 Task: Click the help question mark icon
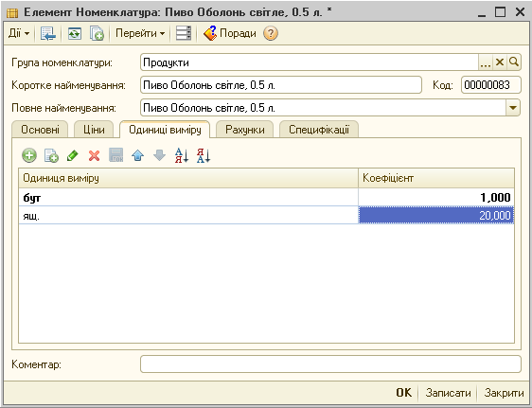click(271, 33)
